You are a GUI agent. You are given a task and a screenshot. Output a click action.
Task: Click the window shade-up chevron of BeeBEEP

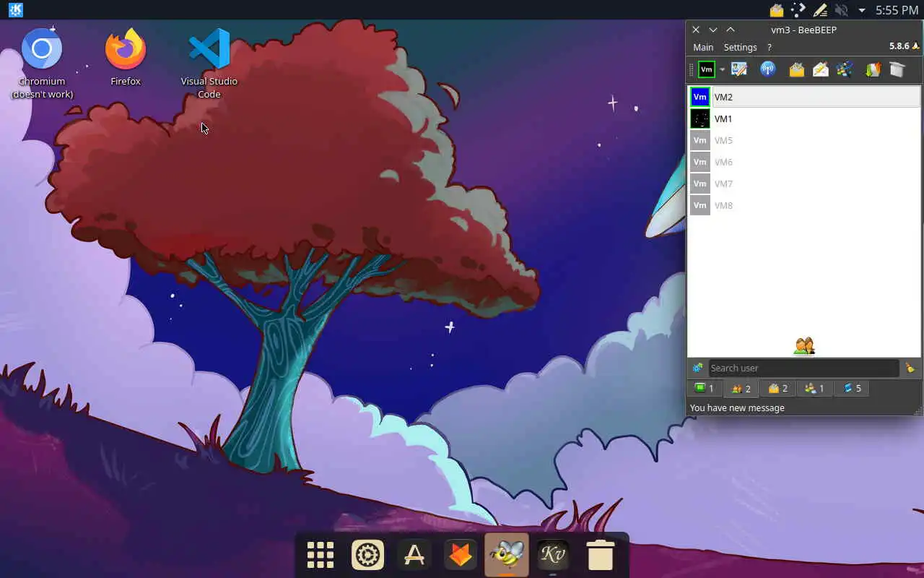(731, 30)
